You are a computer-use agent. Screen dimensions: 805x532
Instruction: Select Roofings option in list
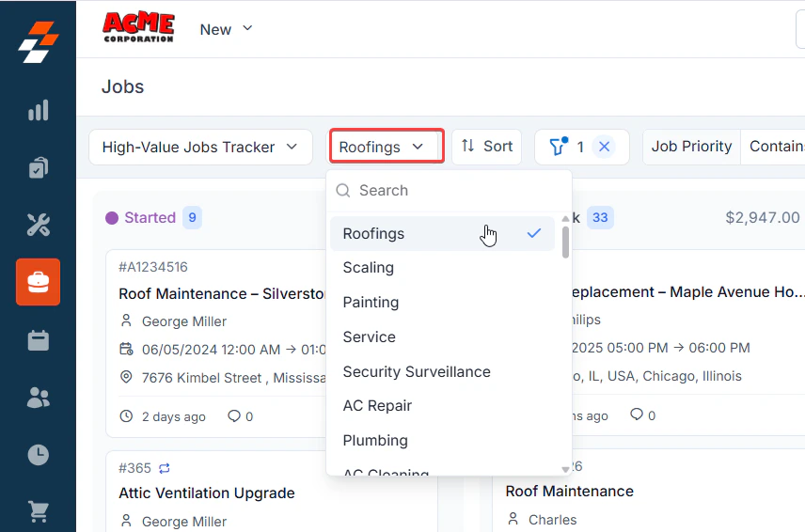pos(442,233)
